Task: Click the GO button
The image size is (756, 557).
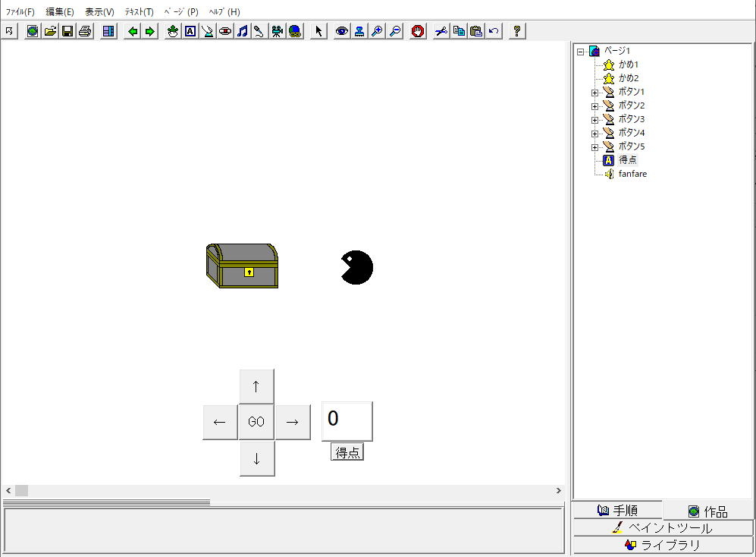Action: [x=256, y=423]
